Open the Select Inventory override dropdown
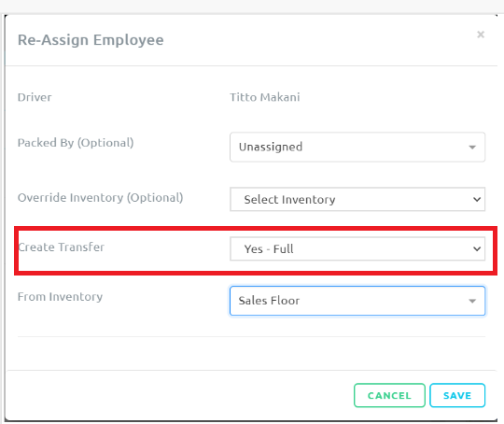The image size is (504, 424). pos(357,200)
